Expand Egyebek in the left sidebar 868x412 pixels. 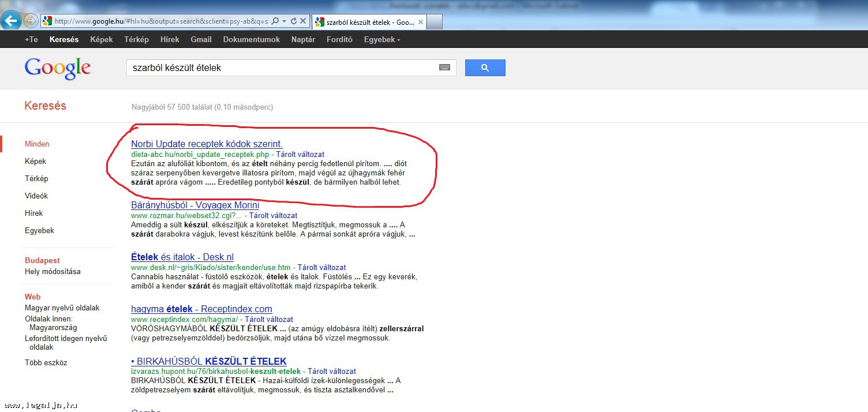(x=39, y=230)
